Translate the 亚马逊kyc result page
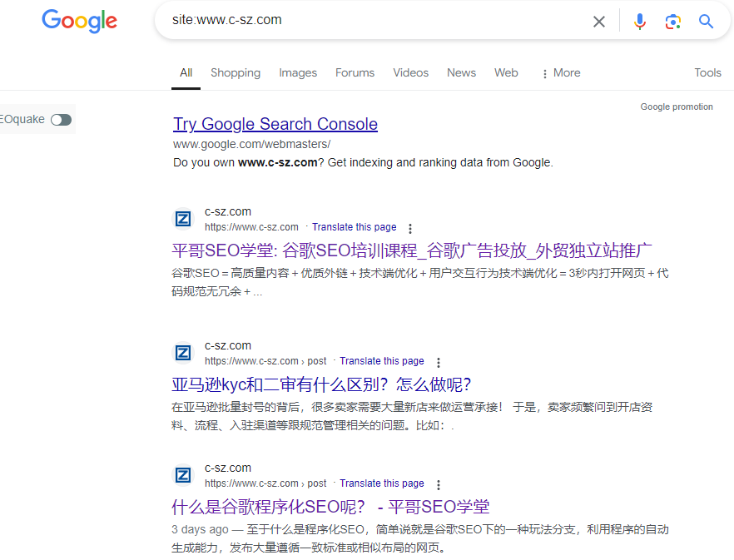 pyautogui.click(x=381, y=361)
